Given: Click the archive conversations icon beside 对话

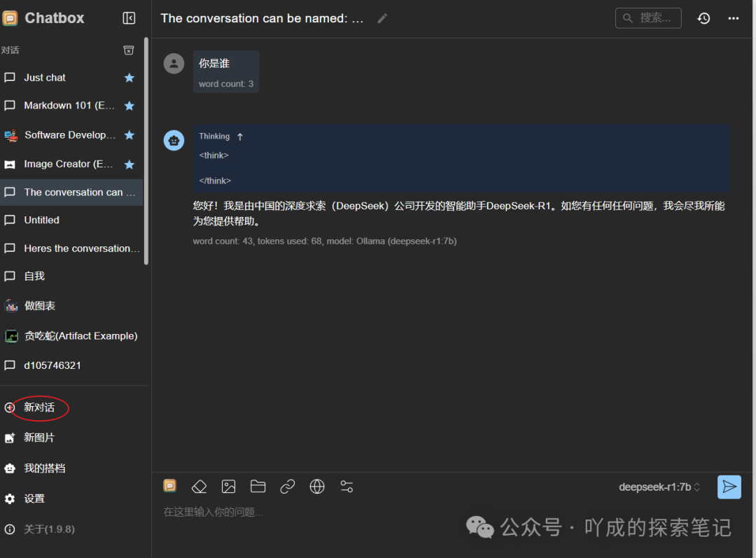Looking at the screenshot, I should click(x=129, y=50).
